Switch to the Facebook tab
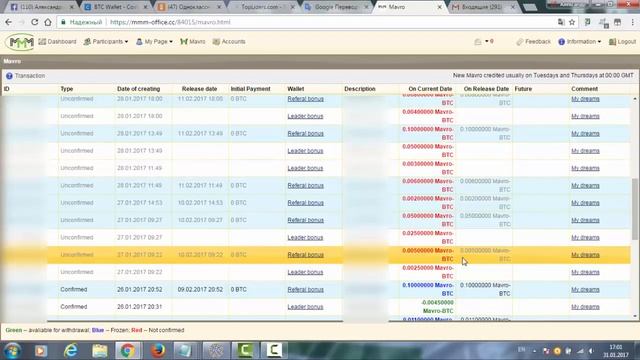640x360 pixels. pos(42,7)
